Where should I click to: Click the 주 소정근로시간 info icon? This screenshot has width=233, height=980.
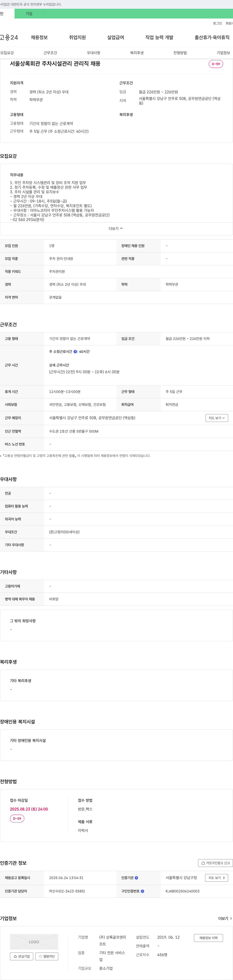click(x=75, y=352)
